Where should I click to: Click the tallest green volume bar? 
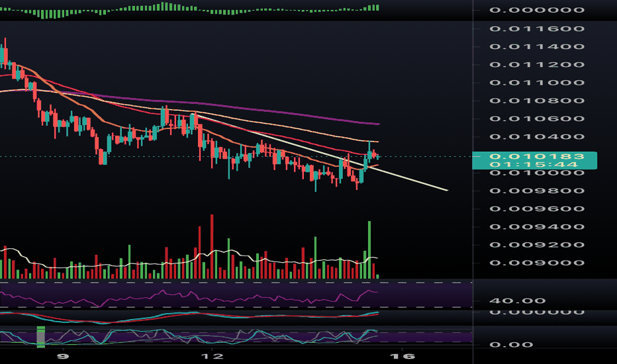369,250
